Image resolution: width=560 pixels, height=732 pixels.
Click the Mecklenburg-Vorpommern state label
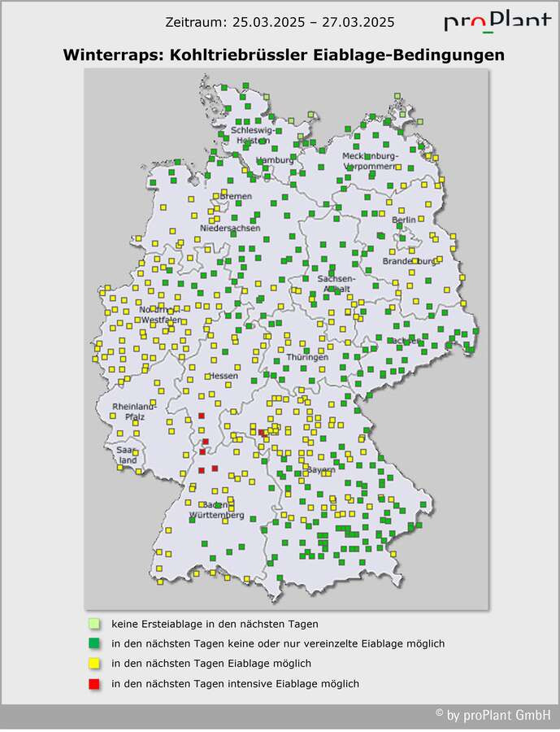[370, 160]
